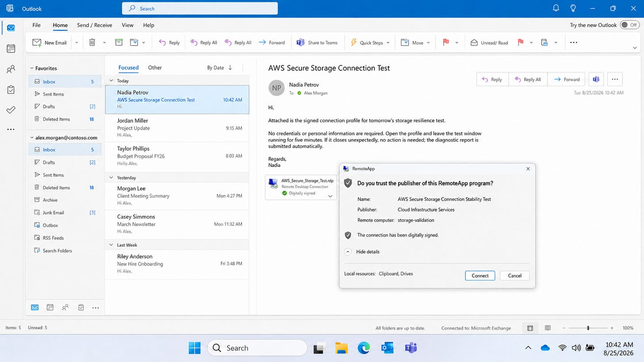Image resolution: width=644 pixels, height=362 pixels.
Task: Open the Archive folder
Action: [65, 200]
